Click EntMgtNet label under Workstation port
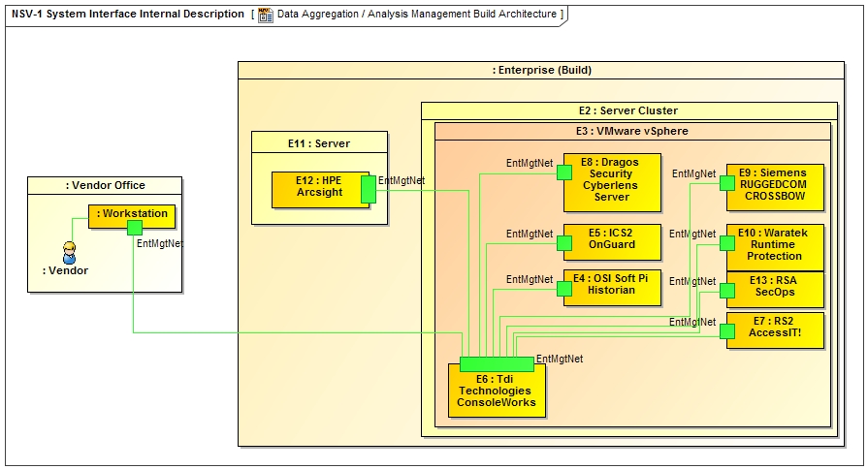Screen dimensions: 868x470 tap(159, 243)
